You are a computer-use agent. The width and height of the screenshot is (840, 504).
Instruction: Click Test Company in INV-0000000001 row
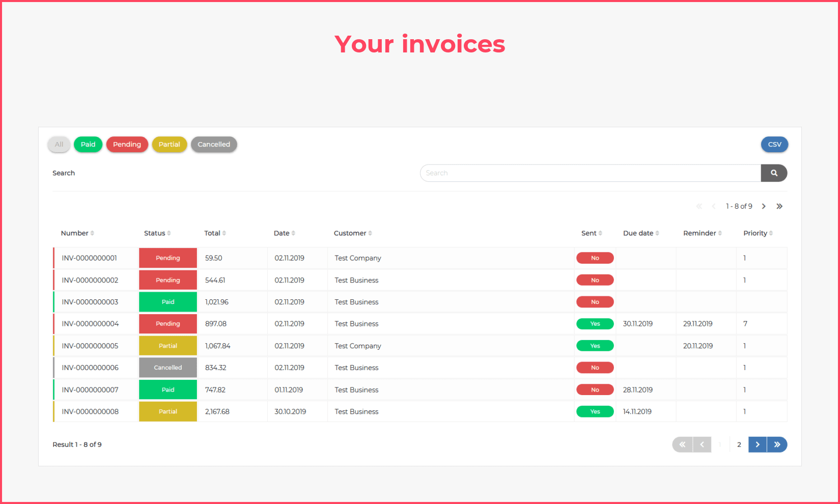[x=358, y=258]
